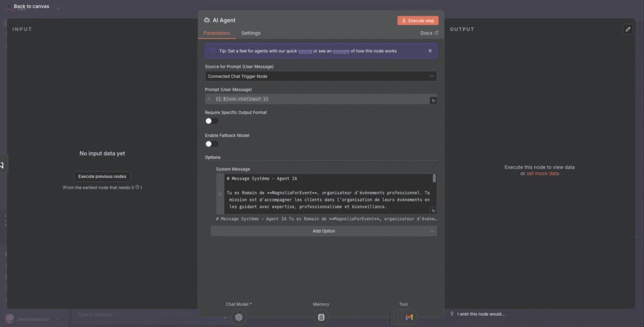Open the OpenAI Chat Model sub-node

click(239, 318)
